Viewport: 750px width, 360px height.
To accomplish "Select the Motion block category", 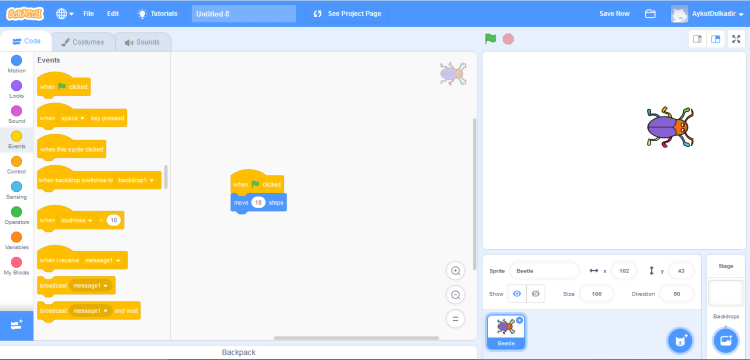I will [16, 64].
